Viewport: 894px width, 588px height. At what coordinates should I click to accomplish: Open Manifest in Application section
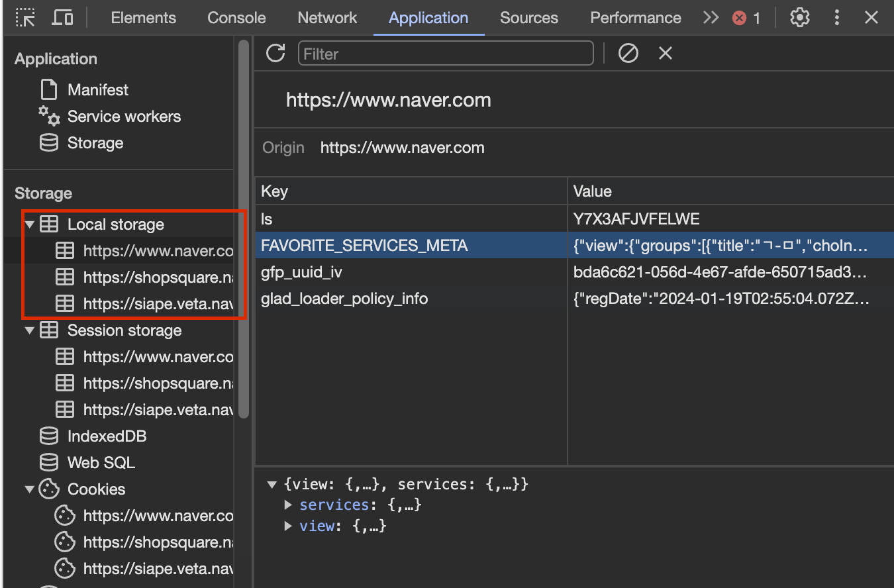pyautogui.click(x=98, y=89)
